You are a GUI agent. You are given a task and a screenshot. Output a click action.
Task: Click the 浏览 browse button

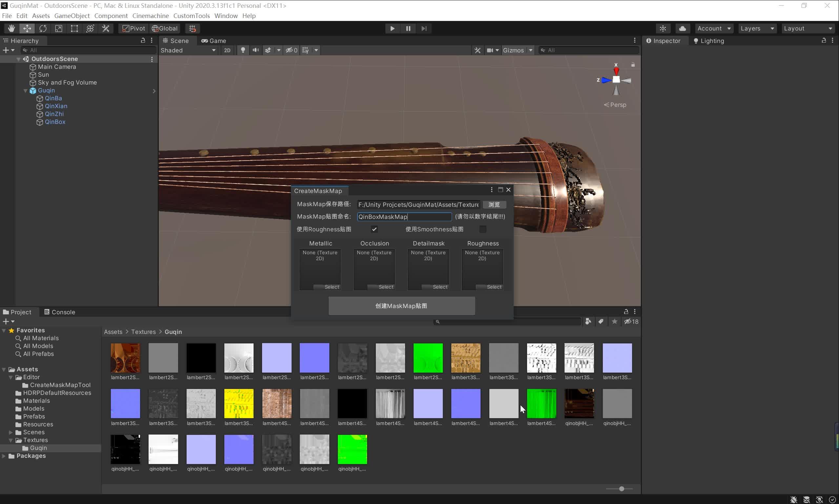[494, 205]
